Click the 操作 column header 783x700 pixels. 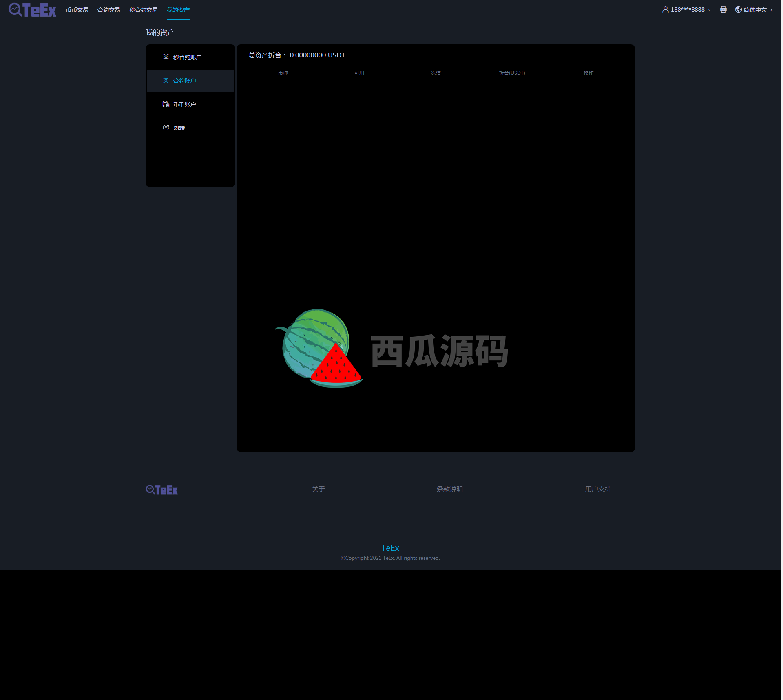pos(588,73)
